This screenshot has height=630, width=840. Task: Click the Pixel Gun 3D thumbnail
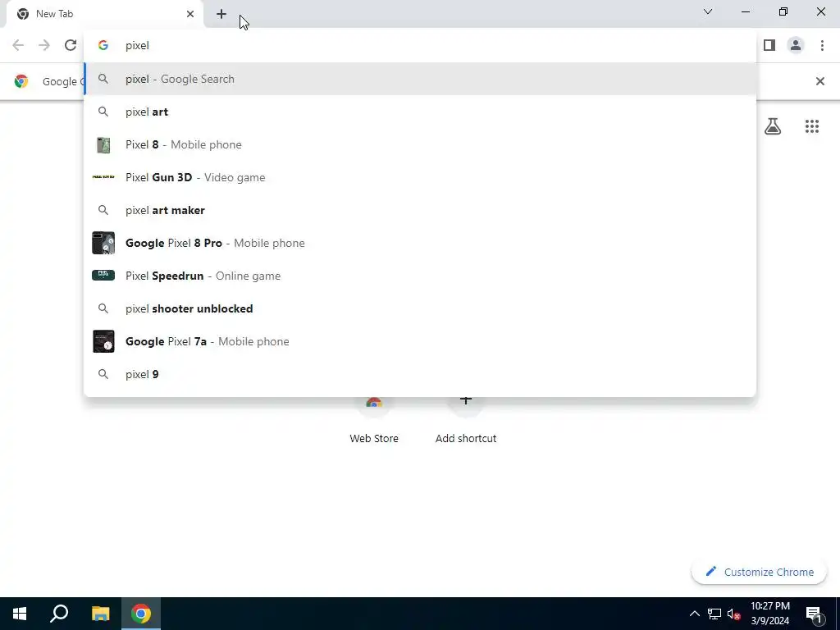tap(103, 177)
